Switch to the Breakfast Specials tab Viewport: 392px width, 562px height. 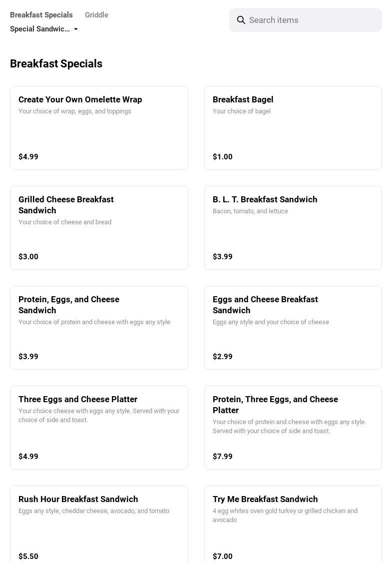pyautogui.click(x=41, y=15)
